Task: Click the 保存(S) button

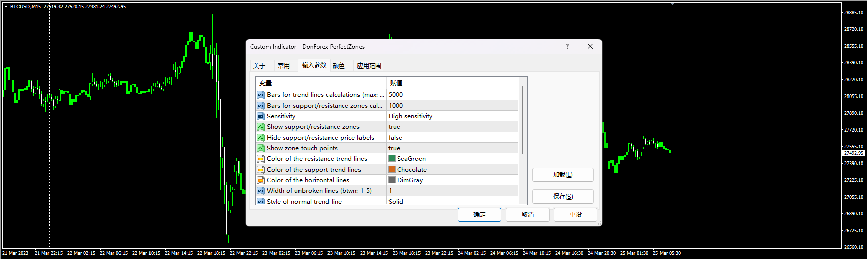Action: 563,197
